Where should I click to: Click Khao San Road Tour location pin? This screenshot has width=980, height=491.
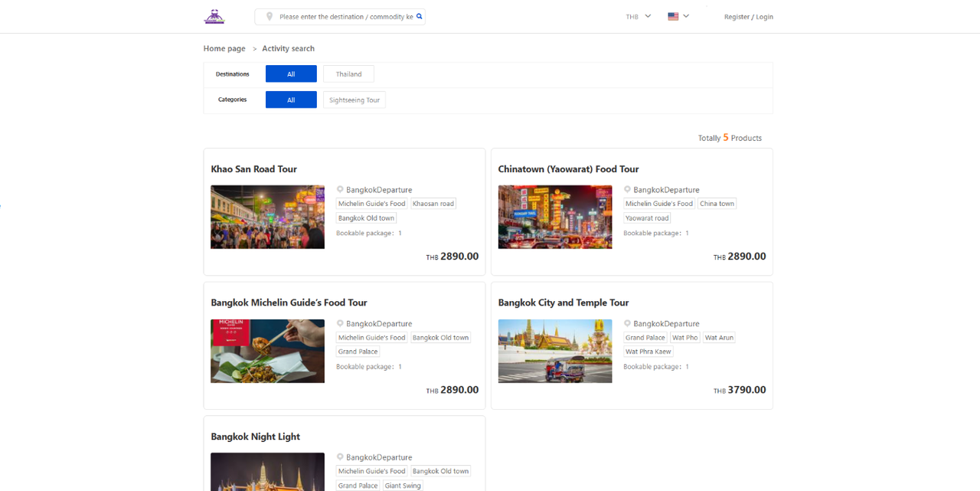(340, 189)
